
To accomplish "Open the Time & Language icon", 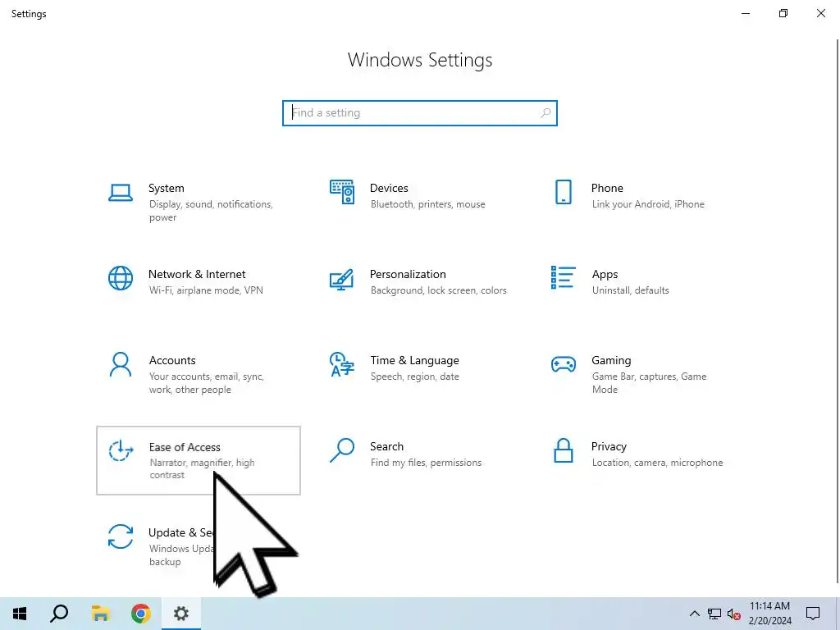I will 342,364.
